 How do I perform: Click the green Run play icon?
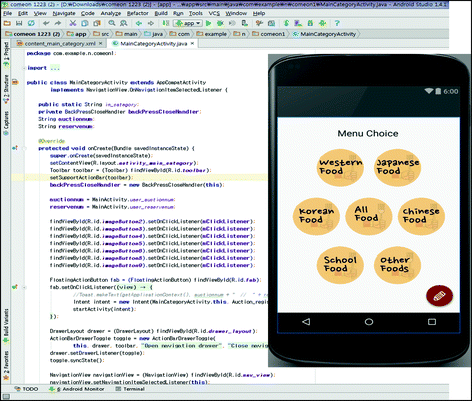click(209, 23)
